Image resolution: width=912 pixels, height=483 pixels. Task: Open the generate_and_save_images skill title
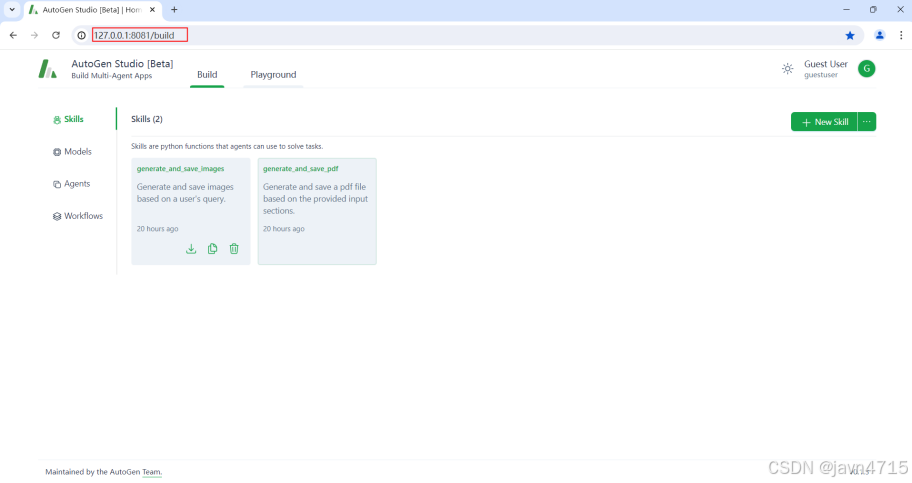[x=180, y=169]
